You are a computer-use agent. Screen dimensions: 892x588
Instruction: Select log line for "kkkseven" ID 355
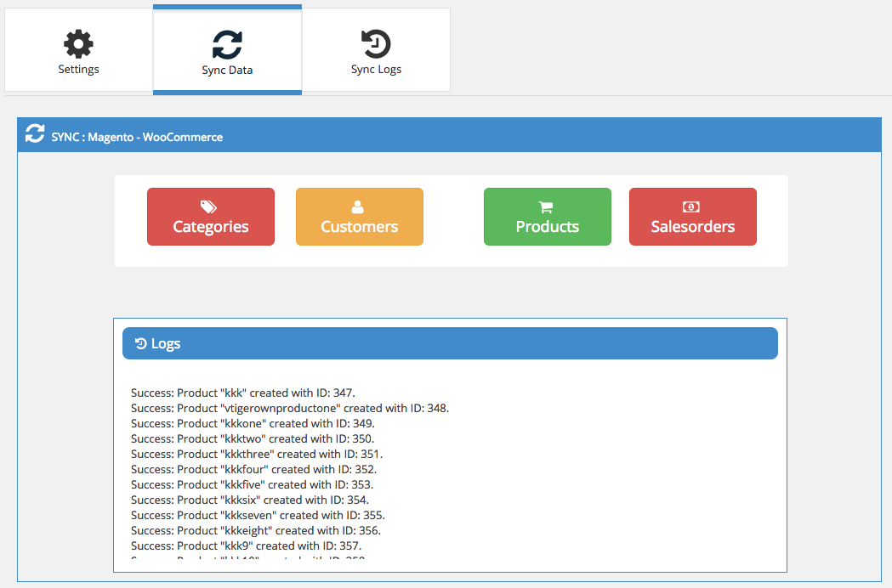pyautogui.click(x=258, y=516)
